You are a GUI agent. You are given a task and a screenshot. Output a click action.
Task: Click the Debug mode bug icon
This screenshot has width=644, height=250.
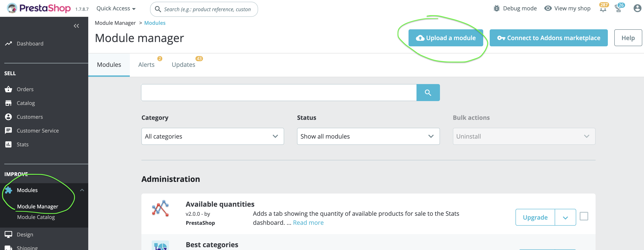497,8
